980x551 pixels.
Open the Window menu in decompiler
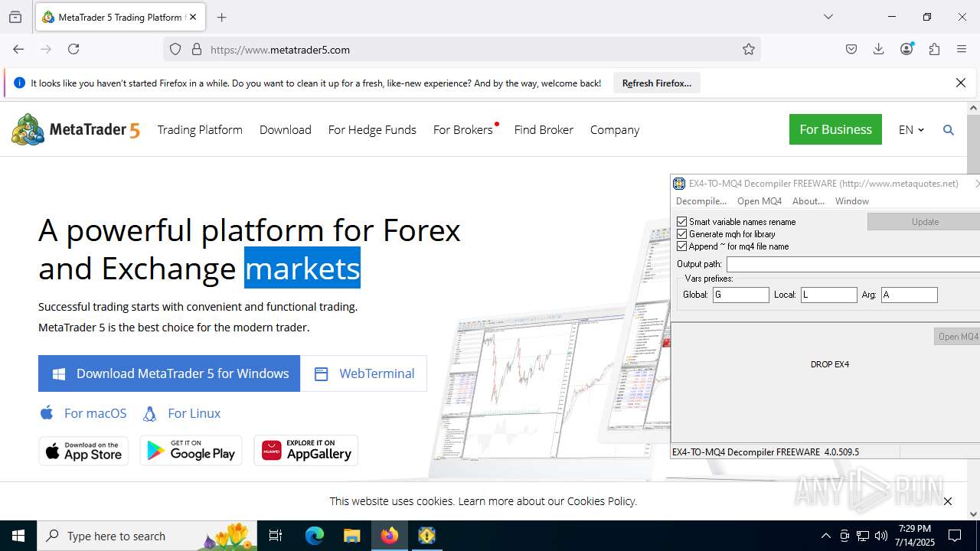(852, 201)
